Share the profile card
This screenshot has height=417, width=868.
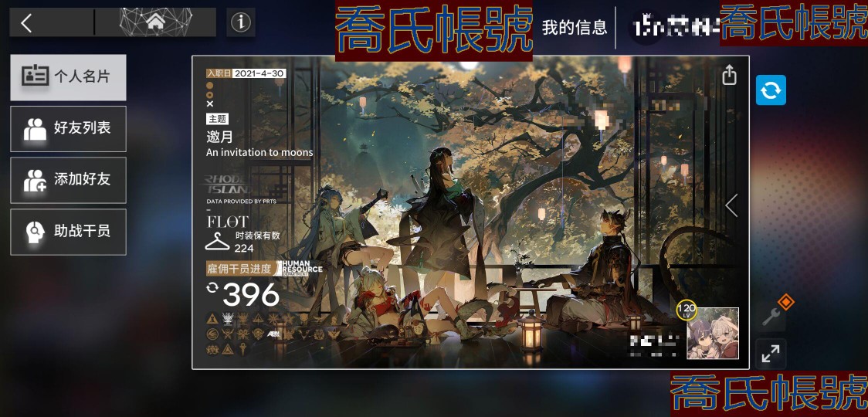pyautogui.click(x=730, y=75)
